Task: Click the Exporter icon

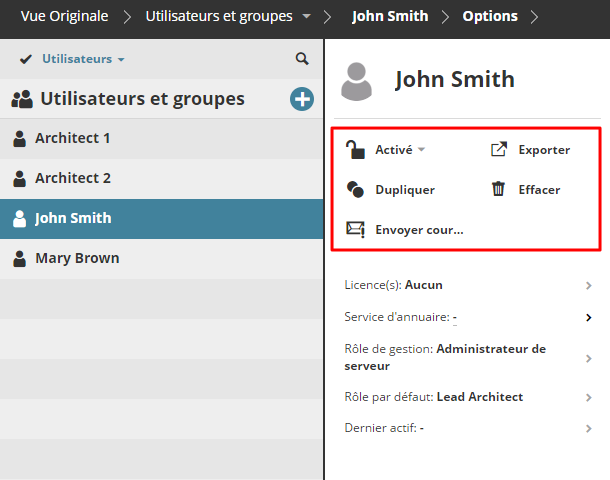Action: 498,150
